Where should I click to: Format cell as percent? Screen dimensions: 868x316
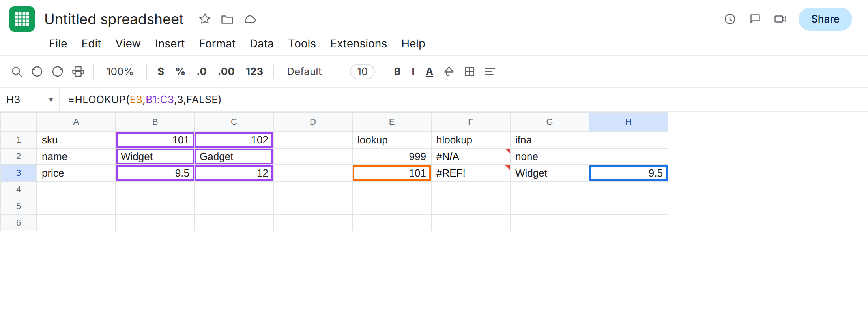point(180,71)
